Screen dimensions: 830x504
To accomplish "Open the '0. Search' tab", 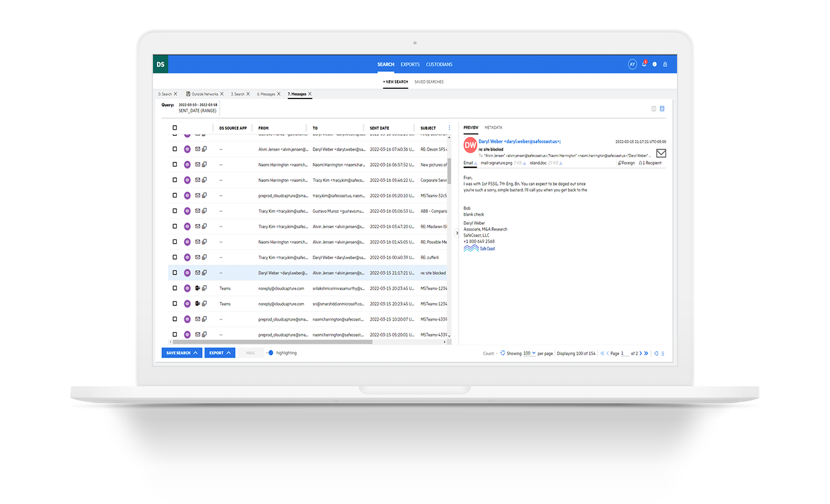I will (x=165, y=94).
